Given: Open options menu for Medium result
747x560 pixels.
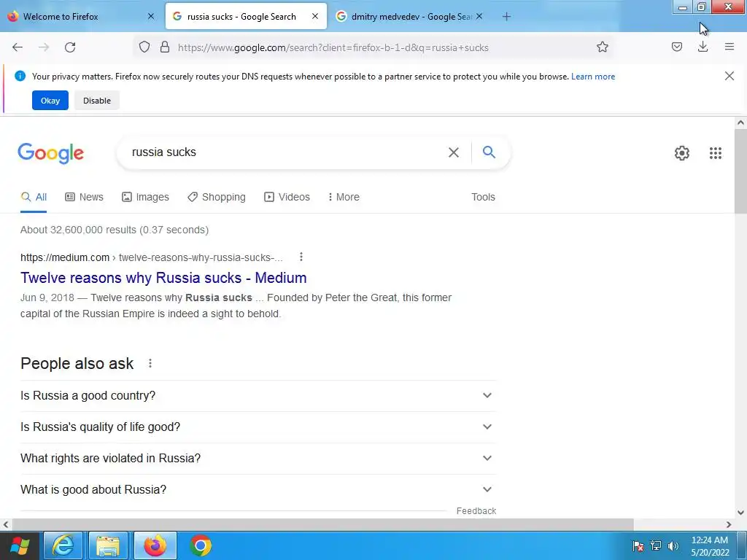Looking at the screenshot, I should click(x=301, y=257).
